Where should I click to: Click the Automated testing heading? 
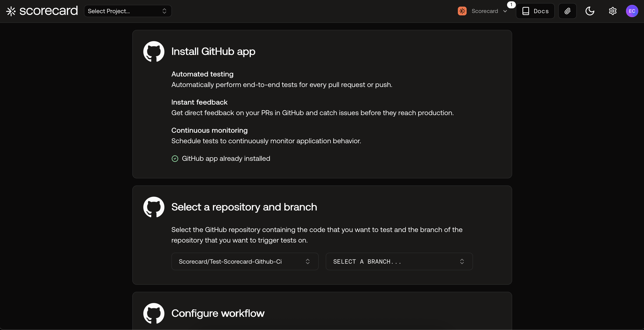click(x=202, y=74)
